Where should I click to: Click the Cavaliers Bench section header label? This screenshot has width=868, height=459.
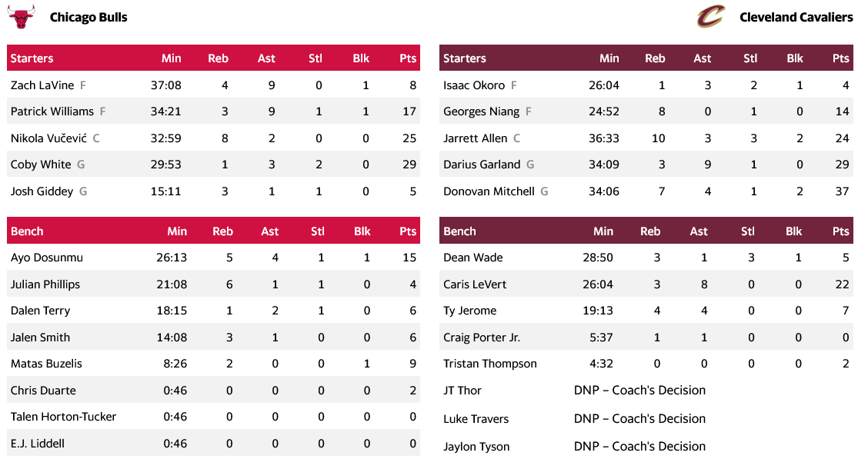[x=459, y=231]
